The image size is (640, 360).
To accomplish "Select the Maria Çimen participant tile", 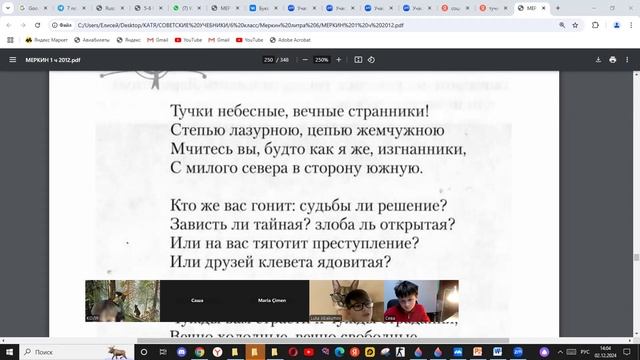I will (x=272, y=300).
